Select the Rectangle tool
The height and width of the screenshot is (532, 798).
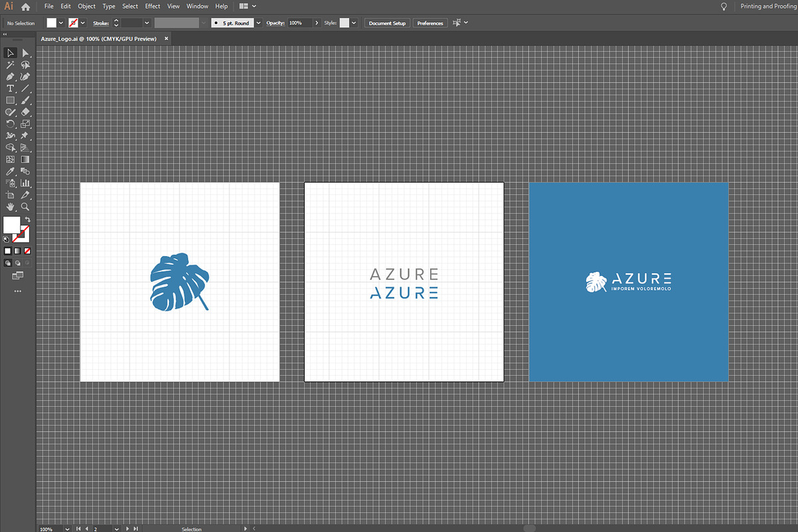pyautogui.click(x=11, y=100)
